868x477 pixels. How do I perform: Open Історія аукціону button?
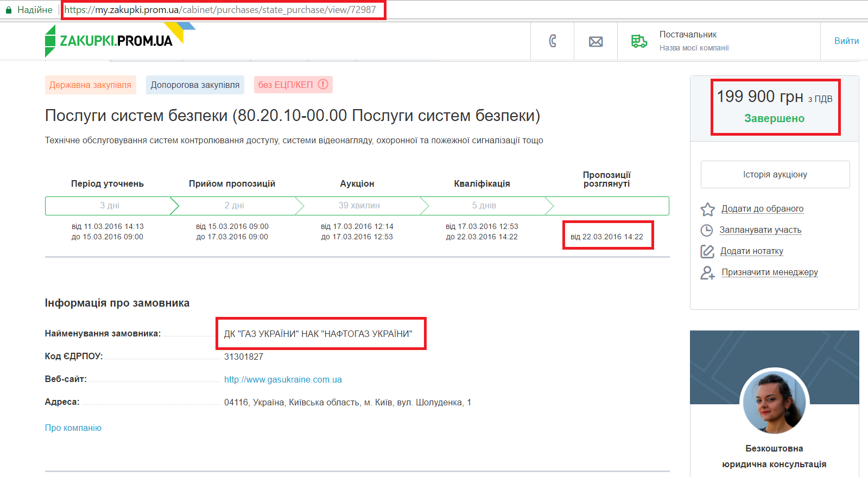[x=775, y=174]
